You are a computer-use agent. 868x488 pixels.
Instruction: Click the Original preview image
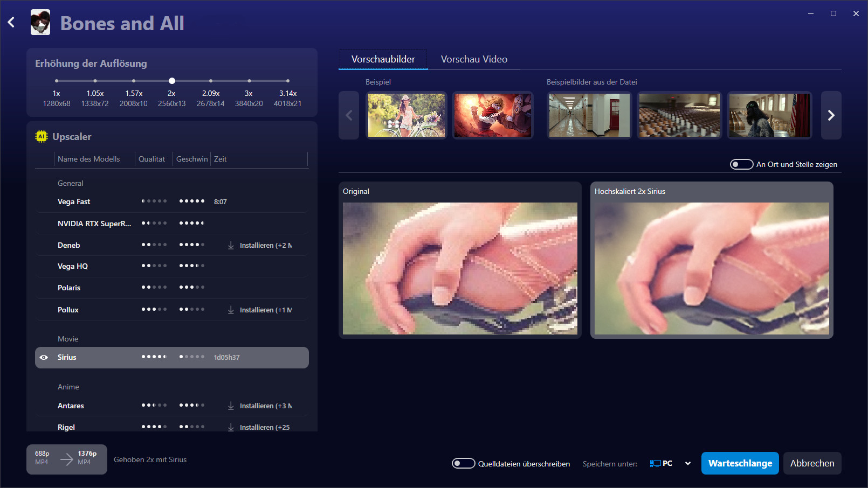(x=460, y=268)
